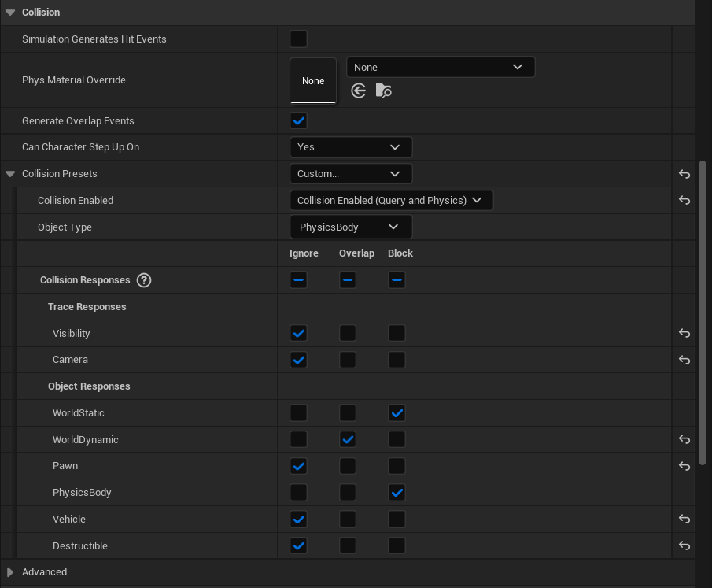This screenshot has height=588, width=712.
Task: Open the Can Character Step Up On dropdown
Action: pyautogui.click(x=351, y=146)
